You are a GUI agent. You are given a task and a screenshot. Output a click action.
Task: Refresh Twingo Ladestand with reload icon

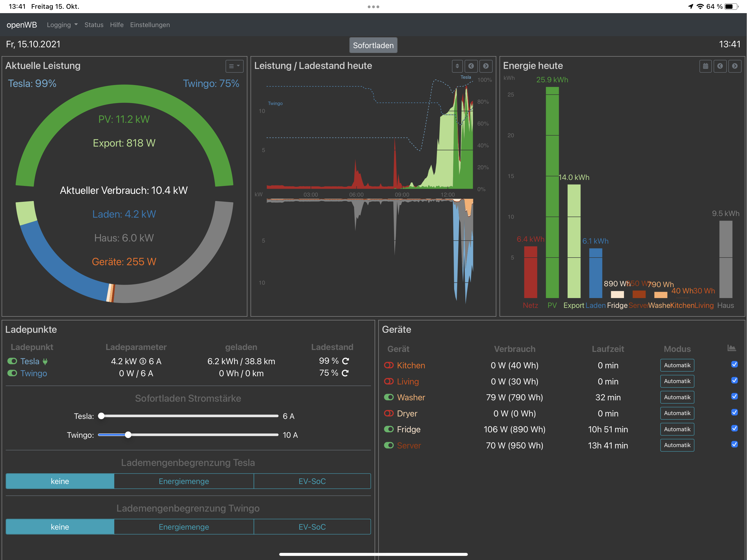click(345, 373)
